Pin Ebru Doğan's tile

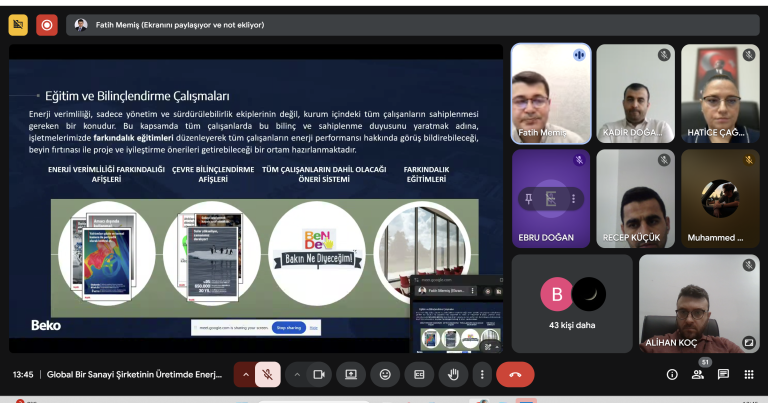coord(529,199)
